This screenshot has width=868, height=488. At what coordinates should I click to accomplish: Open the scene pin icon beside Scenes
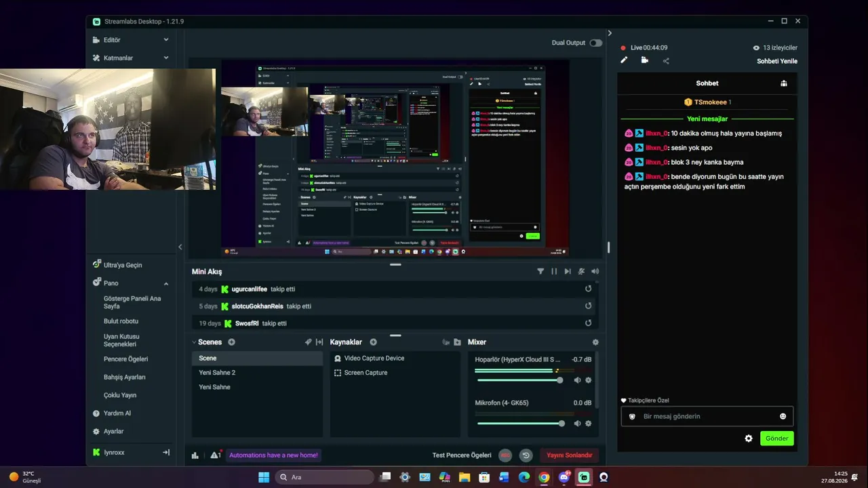[308, 342]
